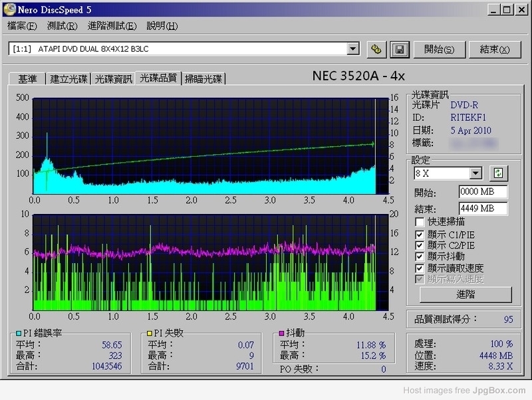Disable the 顯示讀取速度 checkbox

(420, 268)
